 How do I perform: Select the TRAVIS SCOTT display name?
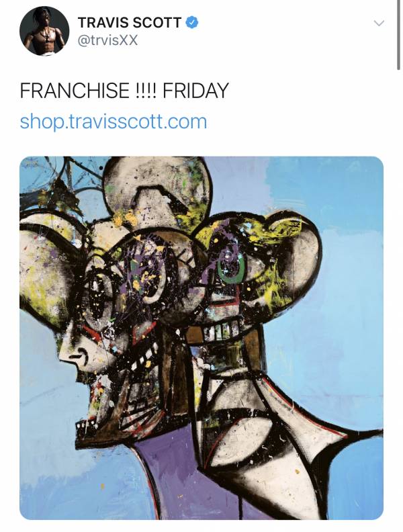tap(130, 23)
